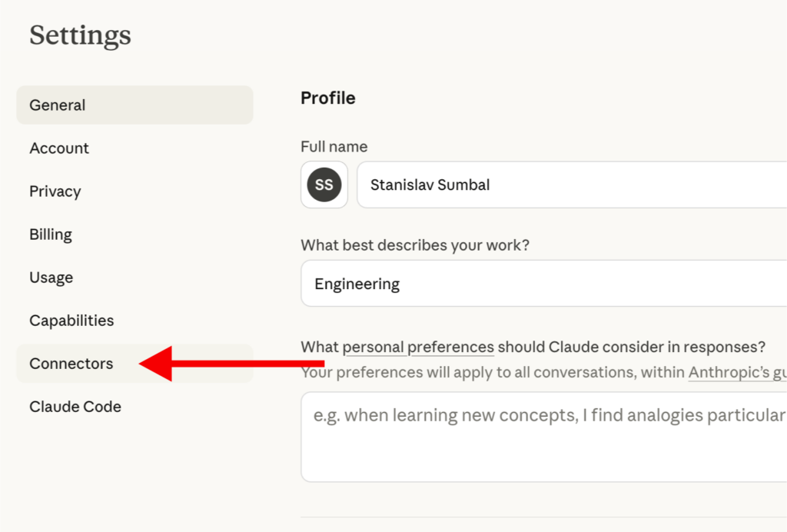The width and height of the screenshot is (787, 532).
Task: Click the preferences apply to conversations note
Action: point(543,372)
